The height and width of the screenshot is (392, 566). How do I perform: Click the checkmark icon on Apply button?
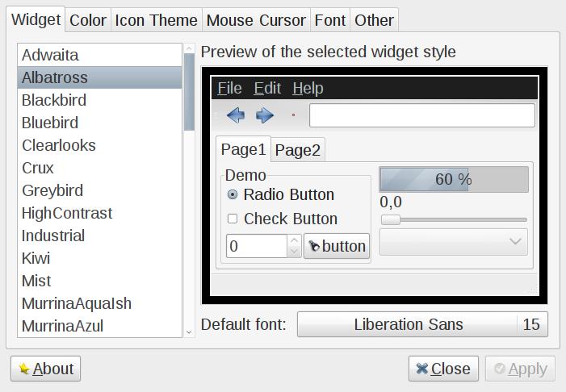tap(500, 369)
